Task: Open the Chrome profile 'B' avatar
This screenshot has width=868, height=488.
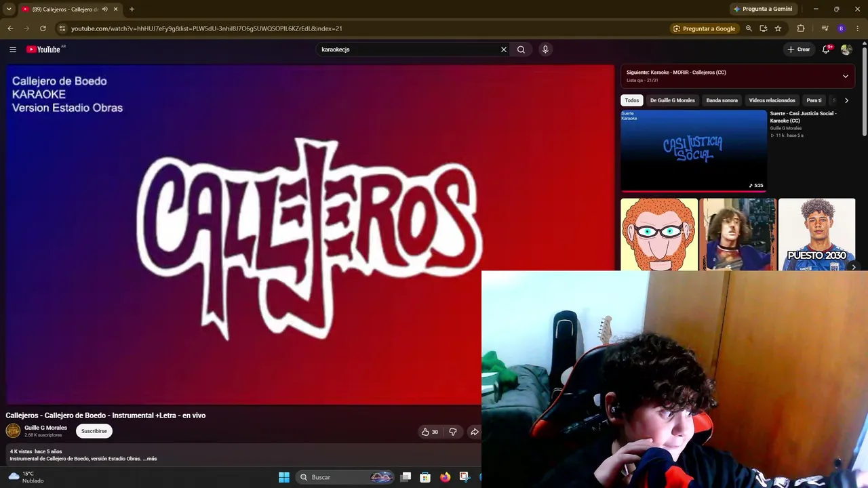Action: pos(842,28)
